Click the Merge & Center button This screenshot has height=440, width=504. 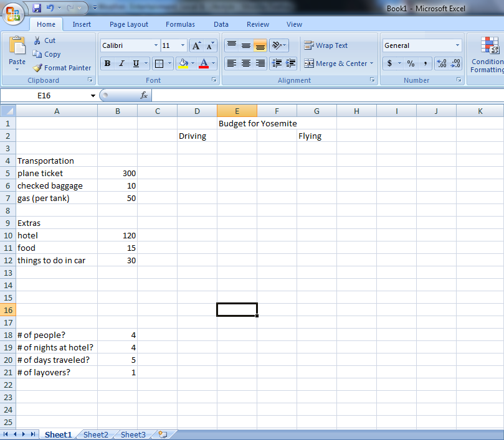(x=336, y=63)
